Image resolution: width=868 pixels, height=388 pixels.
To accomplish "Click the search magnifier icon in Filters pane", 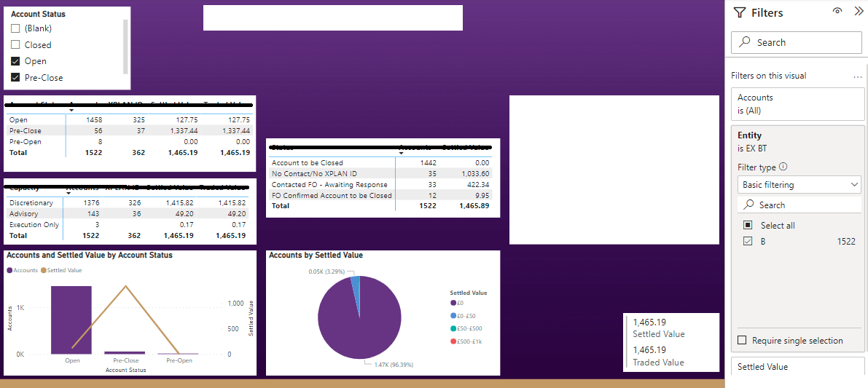I will [x=745, y=42].
